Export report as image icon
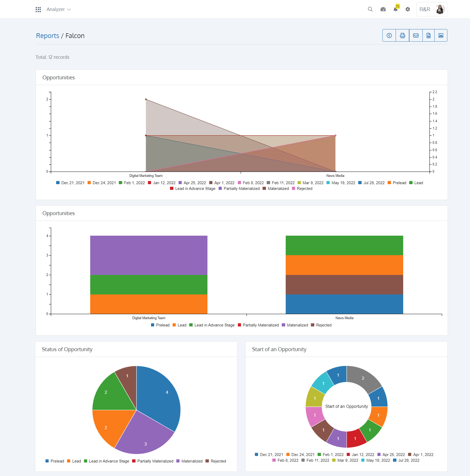This screenshot has width=470, height=476. (x=441, y=35)
